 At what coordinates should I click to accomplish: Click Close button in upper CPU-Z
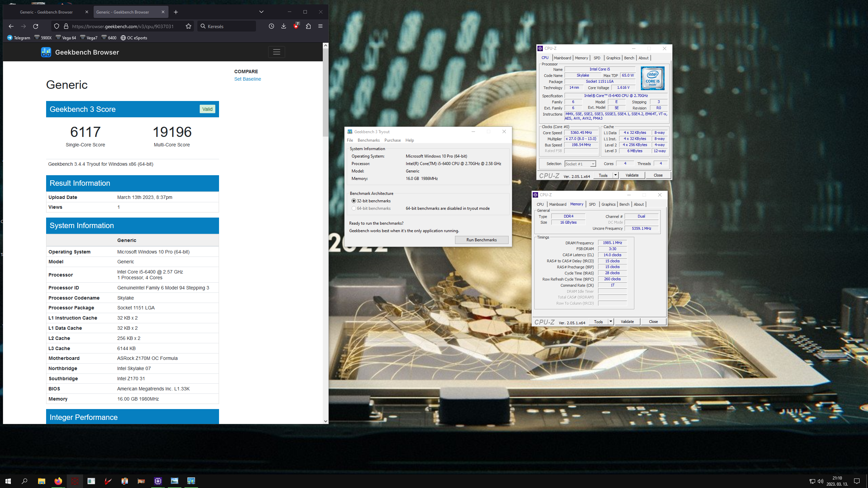tap(658, 175)
